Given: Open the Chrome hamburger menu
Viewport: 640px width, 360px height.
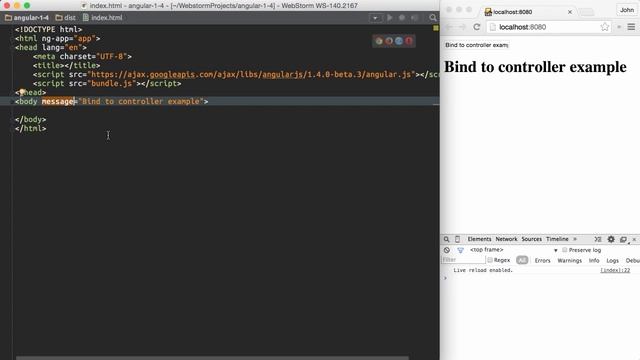Looking at the screenshot, I should (x=631, y=27).
